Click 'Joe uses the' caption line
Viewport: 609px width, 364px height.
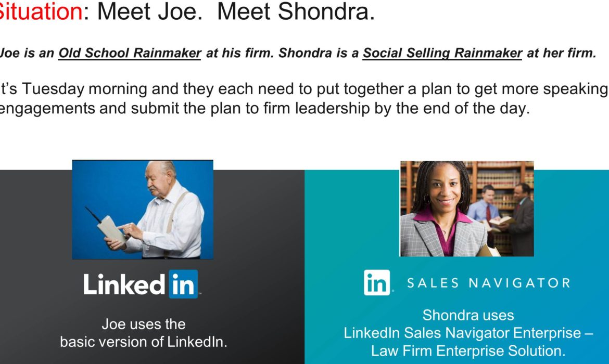click(x=144, y=324)
